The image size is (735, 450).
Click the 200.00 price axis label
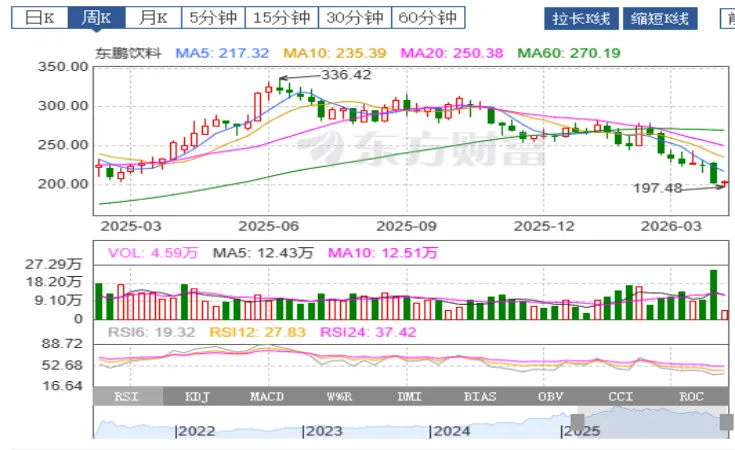coord(63,184)
